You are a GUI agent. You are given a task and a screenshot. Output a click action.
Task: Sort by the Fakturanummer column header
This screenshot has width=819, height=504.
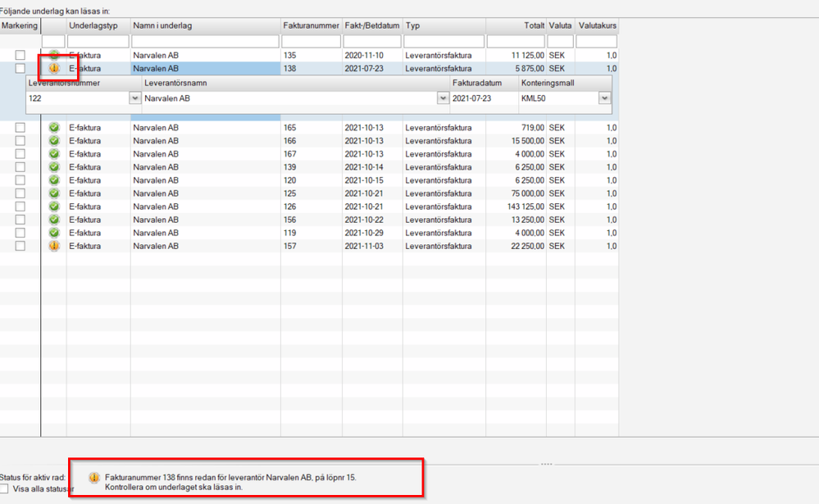click(310, 26)
